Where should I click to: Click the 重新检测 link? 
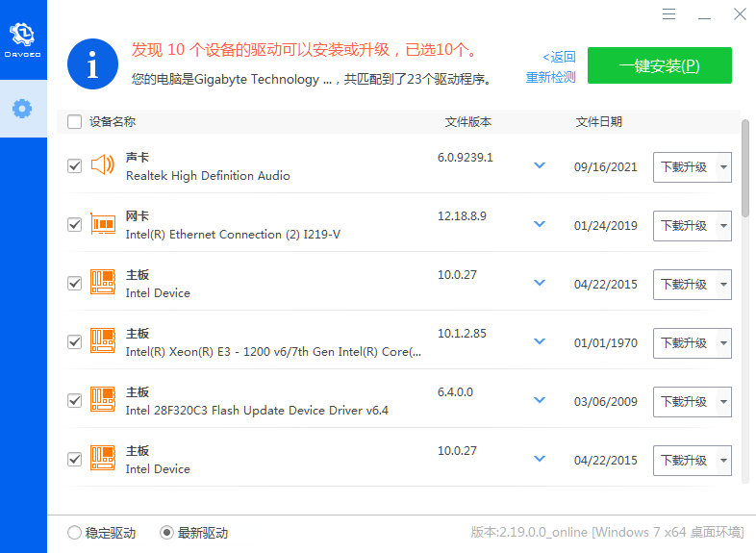[x=550, y=77]
